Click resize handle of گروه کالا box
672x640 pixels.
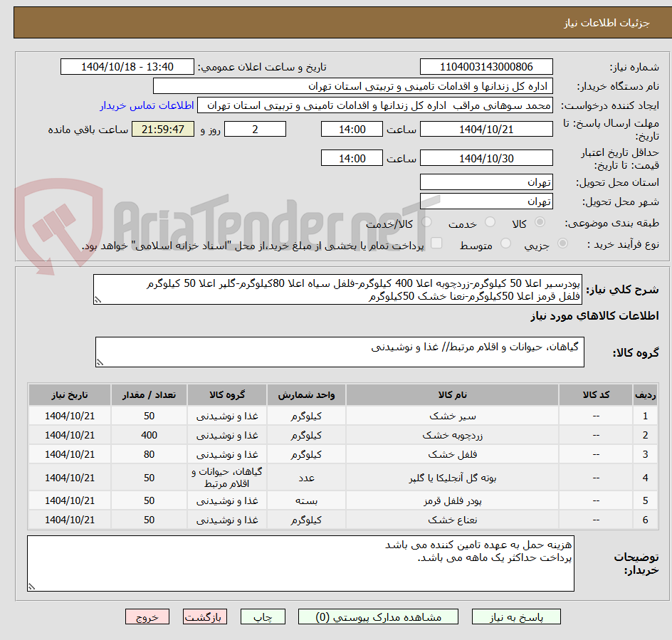tap(100, 362)
